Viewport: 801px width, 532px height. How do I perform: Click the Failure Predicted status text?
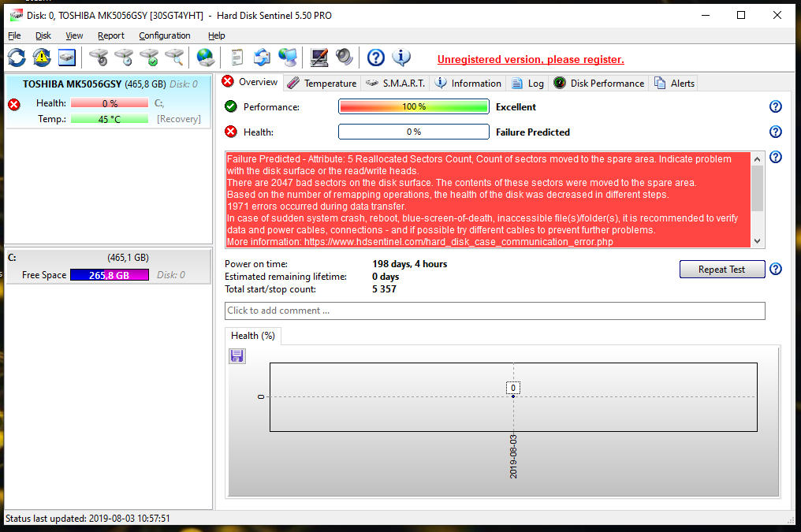click(x=533, y=132)
